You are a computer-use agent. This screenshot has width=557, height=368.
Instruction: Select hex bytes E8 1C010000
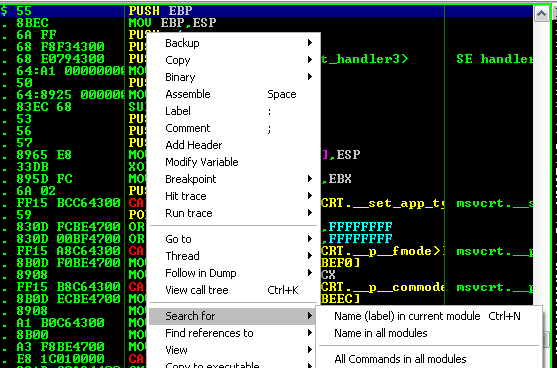[x=60, y=359]
